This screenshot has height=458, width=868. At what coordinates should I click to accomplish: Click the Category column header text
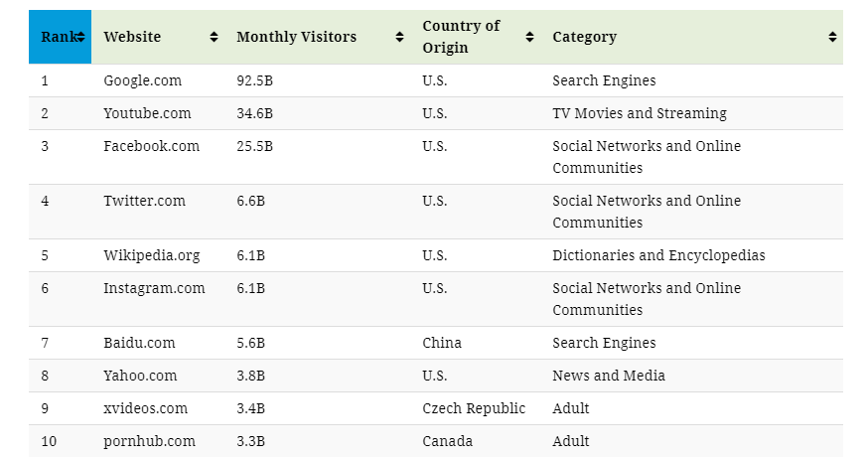[x=584, y=37]
